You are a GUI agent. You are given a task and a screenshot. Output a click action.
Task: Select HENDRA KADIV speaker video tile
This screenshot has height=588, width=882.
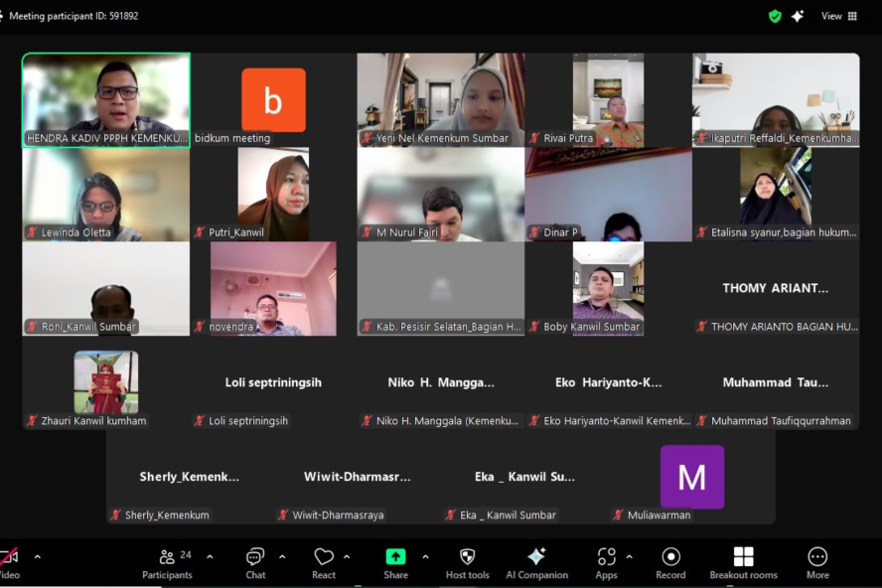coord(106,99)
